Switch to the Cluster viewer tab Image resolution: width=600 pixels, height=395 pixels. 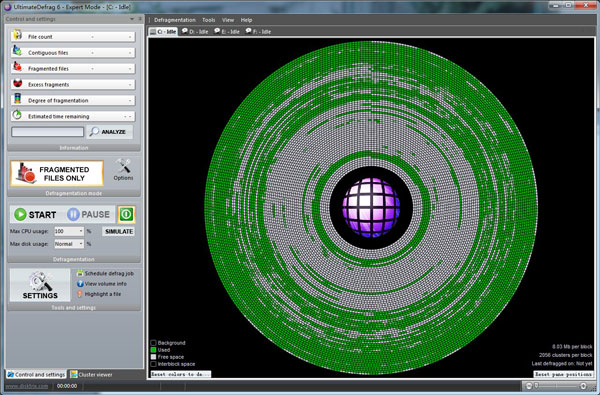(x=92, y=374)
